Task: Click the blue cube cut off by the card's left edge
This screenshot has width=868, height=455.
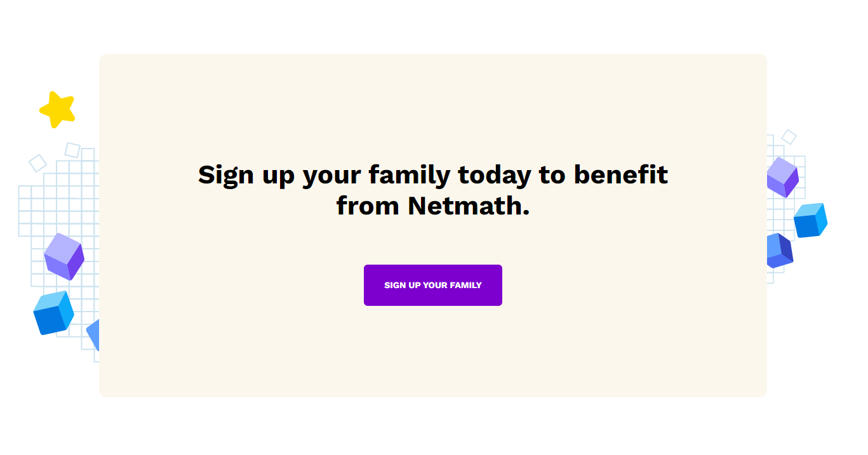Action: point(94,334)
